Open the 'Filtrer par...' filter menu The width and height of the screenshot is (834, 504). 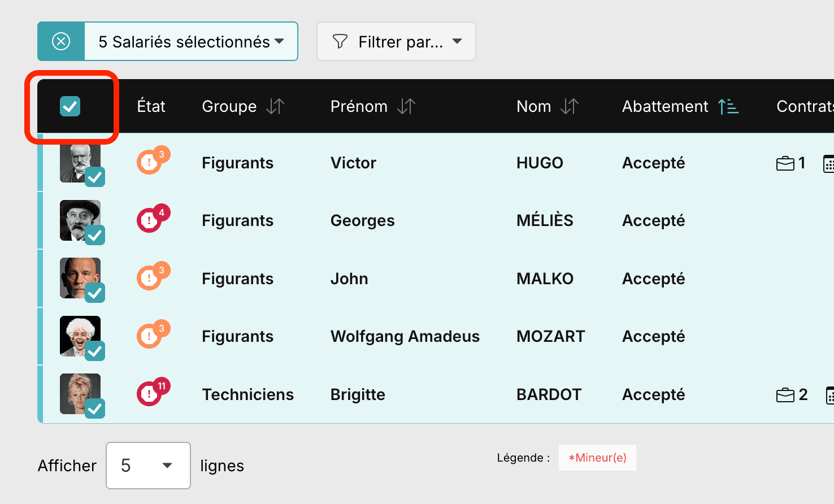(396, 41)
